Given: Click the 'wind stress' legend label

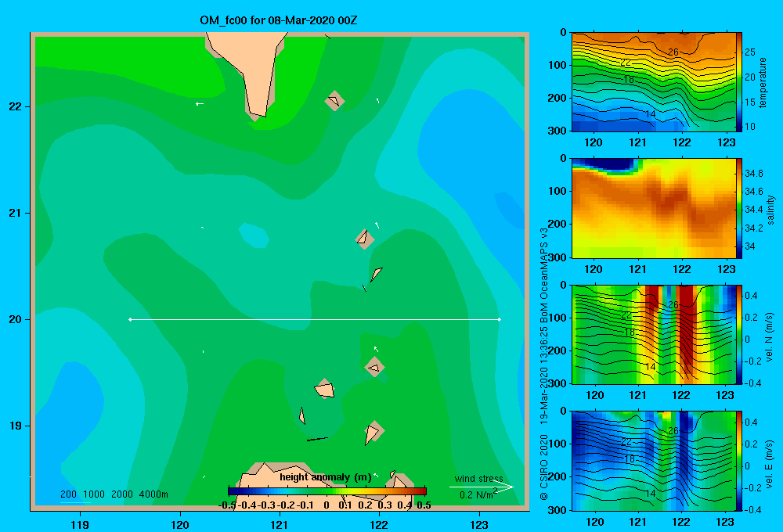Looking at the screenshot, I should click(478, 478).
